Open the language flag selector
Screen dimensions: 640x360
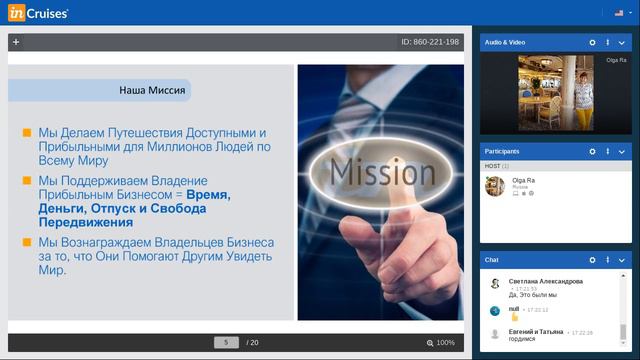(x=623, y=13)
